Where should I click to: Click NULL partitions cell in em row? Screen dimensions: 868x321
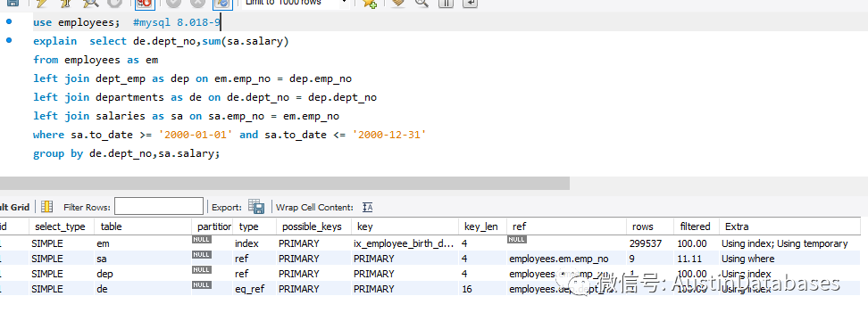coord(202,240)
